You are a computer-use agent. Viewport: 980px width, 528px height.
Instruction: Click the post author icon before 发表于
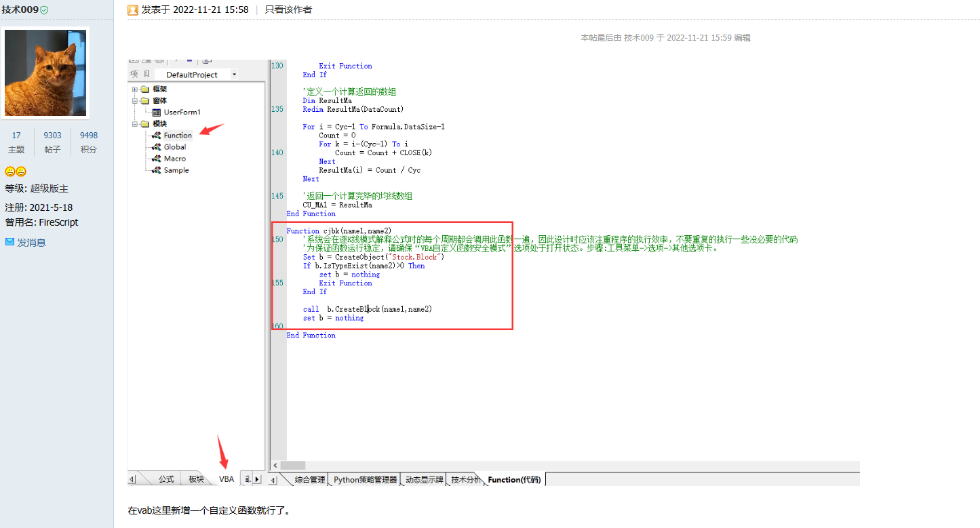click(x=133, y=9)
